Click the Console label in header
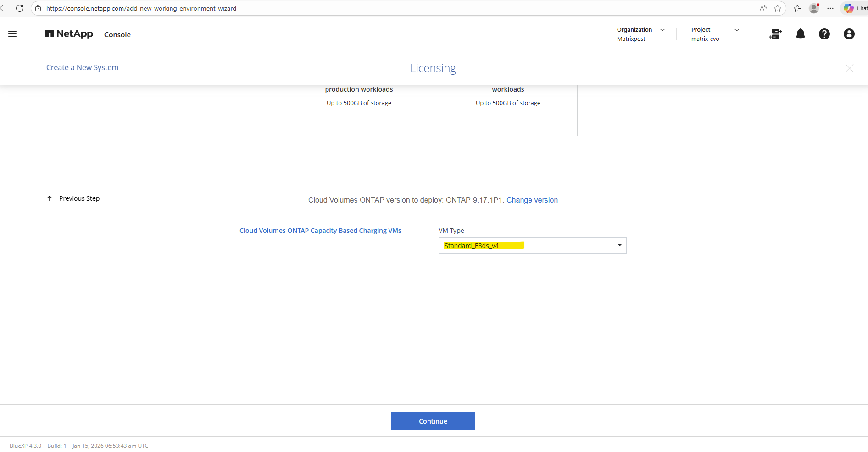 [117, 34]
